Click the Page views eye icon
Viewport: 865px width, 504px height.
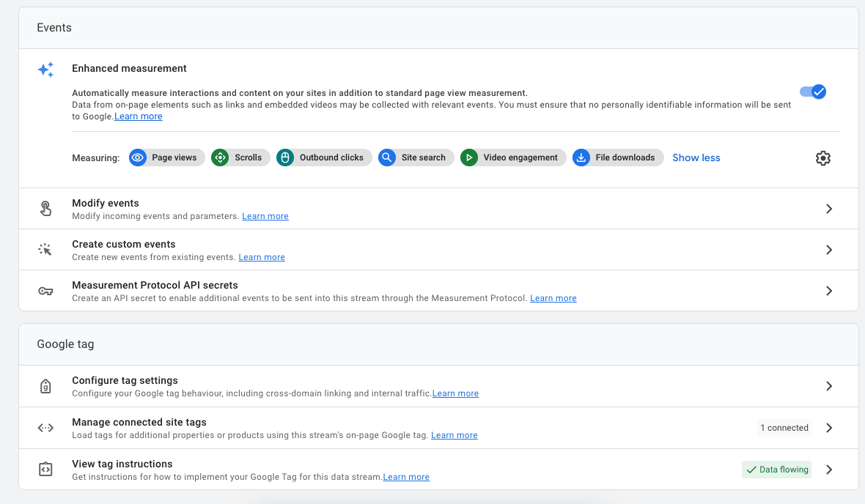tap(138, 157)
